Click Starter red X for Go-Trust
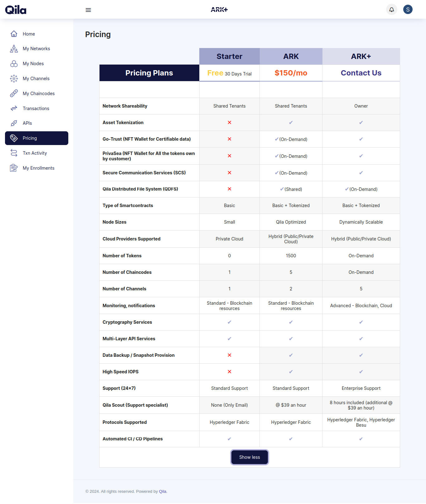 pos(230,139)
